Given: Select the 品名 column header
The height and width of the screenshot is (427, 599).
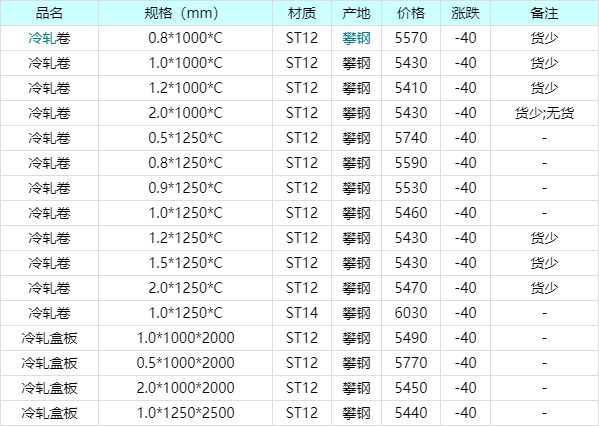Looking at the screenshot, I should pyautogui.click(x=49, y=13).
